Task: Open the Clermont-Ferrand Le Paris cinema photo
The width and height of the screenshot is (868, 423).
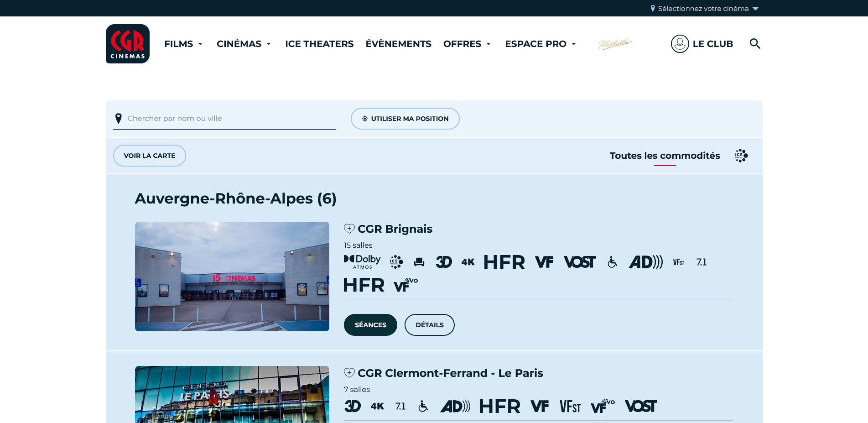Action: pos(232,394)
